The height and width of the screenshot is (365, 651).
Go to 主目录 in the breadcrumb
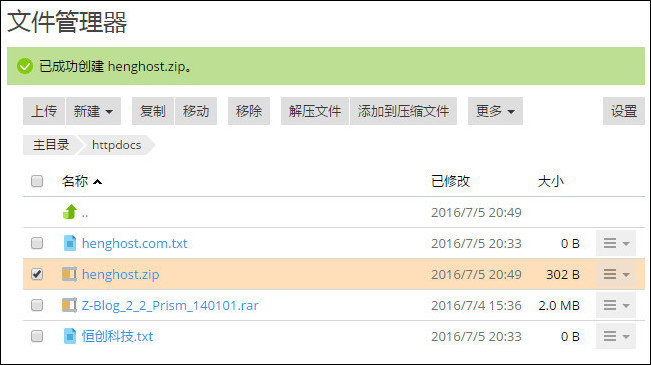[x=51, y=145]
